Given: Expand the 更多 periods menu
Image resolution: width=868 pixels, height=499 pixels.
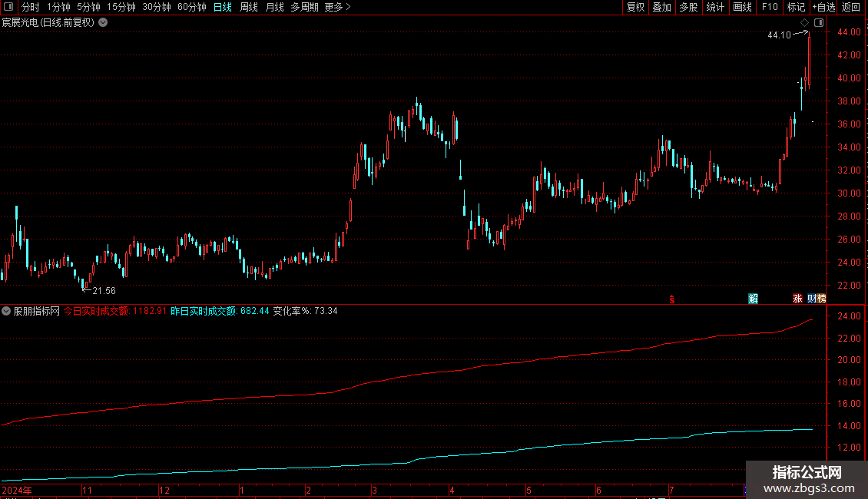Looking at the screenshot, I should [x=337, y=7].
